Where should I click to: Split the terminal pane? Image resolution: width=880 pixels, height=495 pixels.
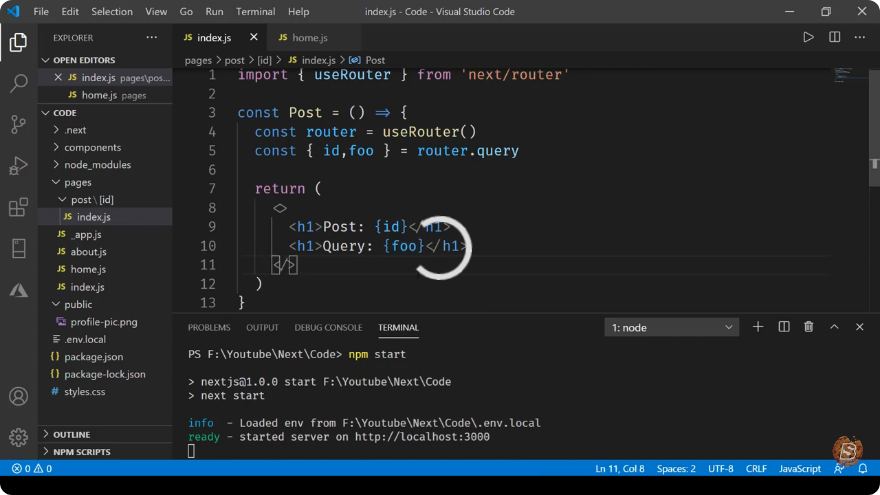coord(783,327)
